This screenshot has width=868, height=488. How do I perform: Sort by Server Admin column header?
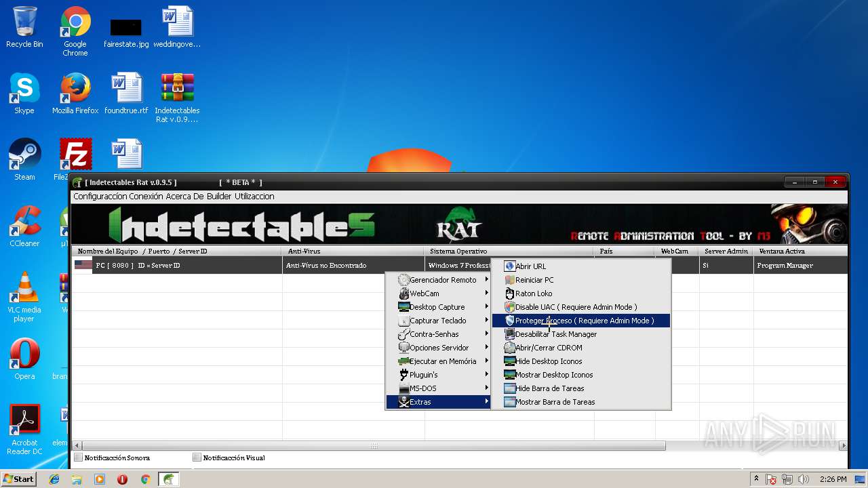point(726,251)
